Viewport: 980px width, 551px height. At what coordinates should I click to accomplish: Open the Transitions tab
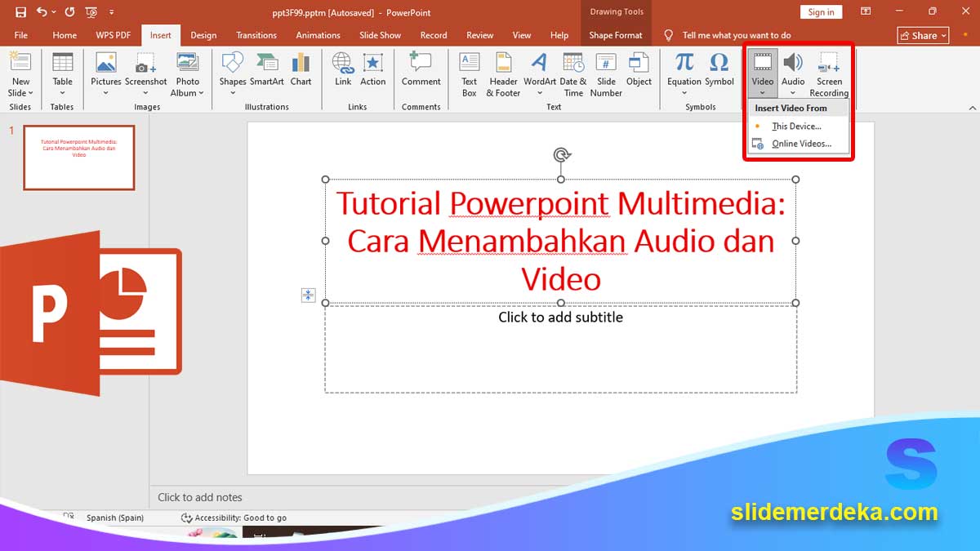(256, 35)
